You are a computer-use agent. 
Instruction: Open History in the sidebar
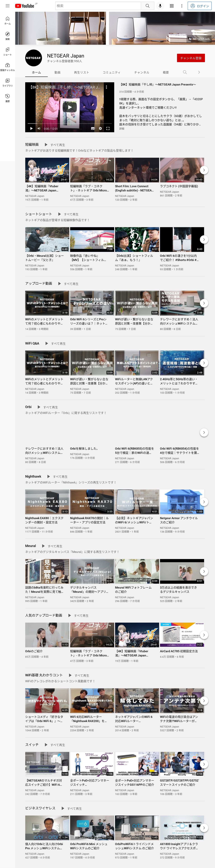tap(7, 98)
